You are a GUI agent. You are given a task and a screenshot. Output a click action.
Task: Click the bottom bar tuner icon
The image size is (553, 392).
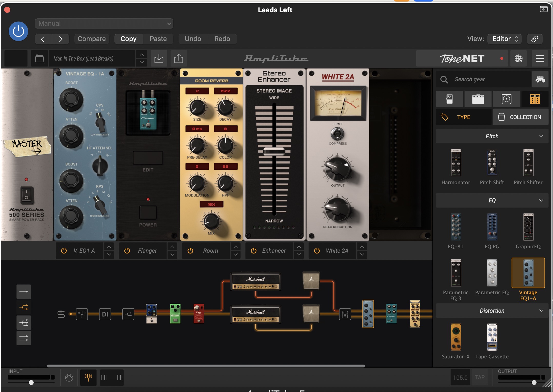[88, 377]
